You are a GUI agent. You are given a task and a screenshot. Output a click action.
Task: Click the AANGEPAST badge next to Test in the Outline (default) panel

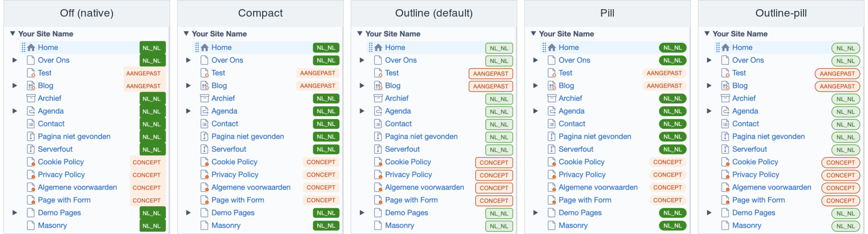pyautogui.click(x=491, y=73)
